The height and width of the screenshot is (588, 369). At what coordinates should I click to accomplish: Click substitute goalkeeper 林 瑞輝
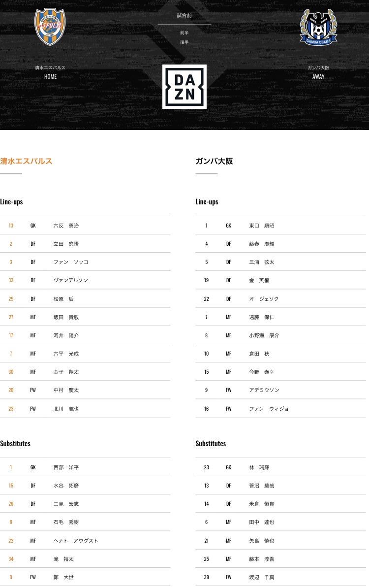[x=259, y=468]
